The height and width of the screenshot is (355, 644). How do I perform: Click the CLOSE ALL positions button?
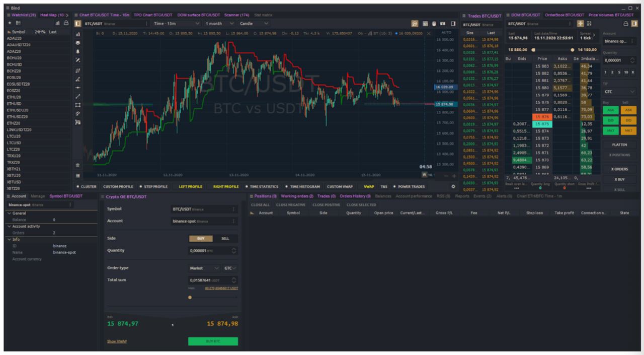point(260,205)
